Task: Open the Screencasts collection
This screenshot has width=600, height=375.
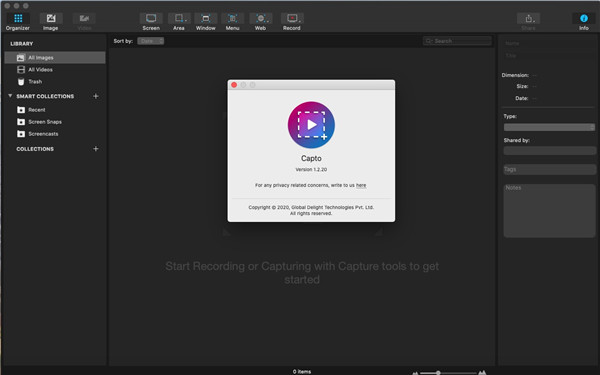Action: pyautogui.click(x=55, y=134)
